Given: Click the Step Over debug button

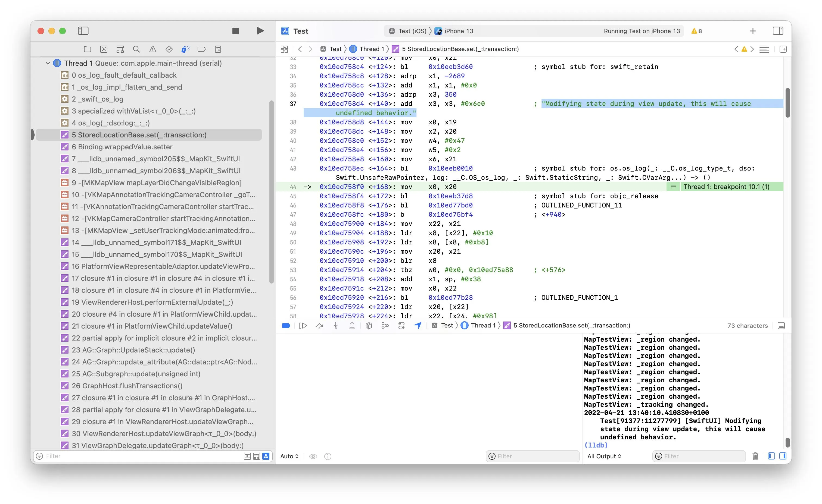Looking at the screenshot, I should click(319, 326).
